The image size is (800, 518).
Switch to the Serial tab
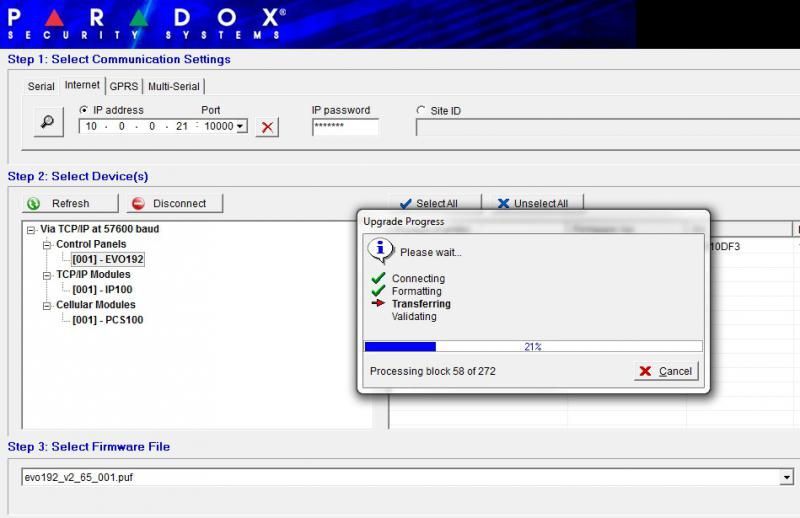[41, 86]
